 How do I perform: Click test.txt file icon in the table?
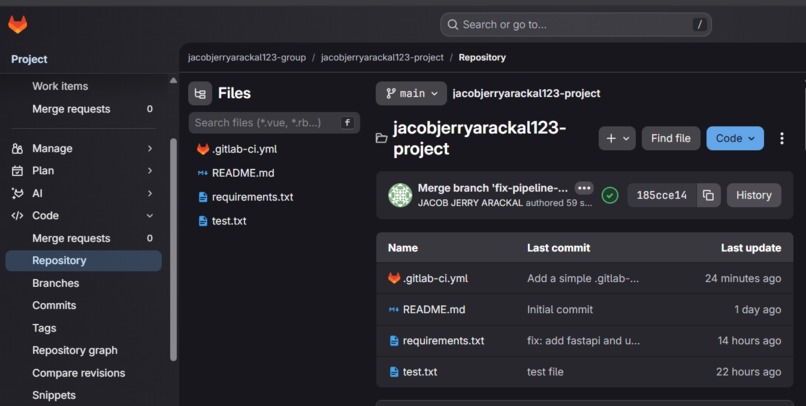coord(394,372)
